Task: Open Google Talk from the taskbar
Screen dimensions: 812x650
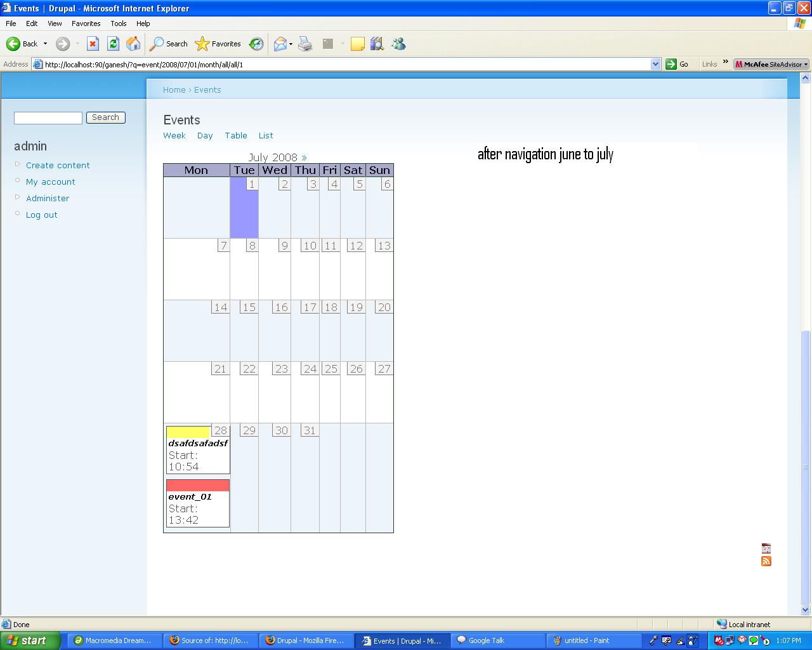Action: click(498, 640)
